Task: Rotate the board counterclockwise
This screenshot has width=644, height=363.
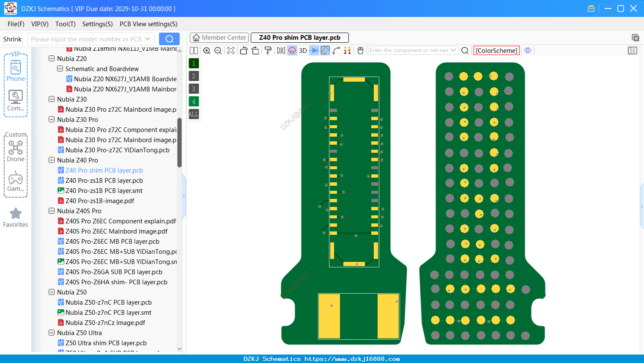Action: (244, 50)
